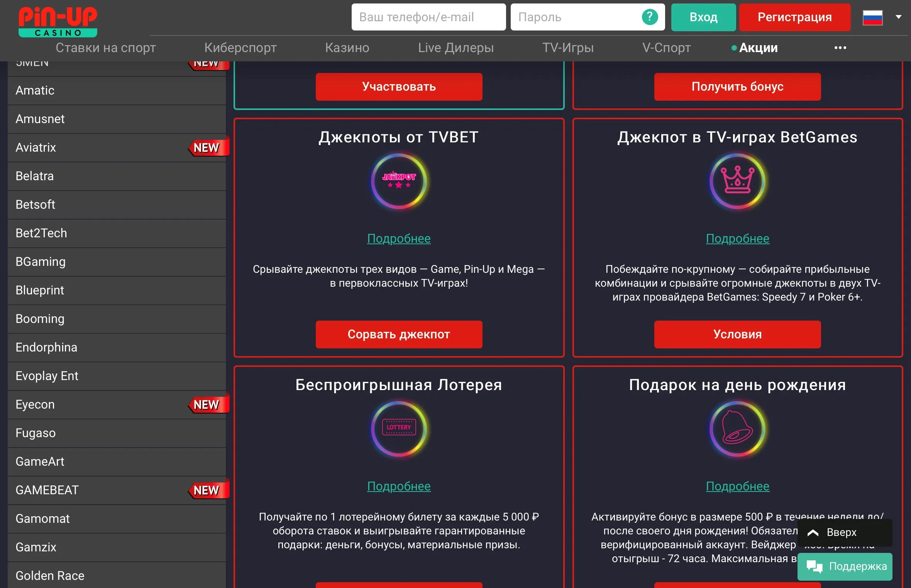The image size is (911, 588).
Task: Click the NEW badge next to GAMEBEAT
Action: (x=208, y=490)
